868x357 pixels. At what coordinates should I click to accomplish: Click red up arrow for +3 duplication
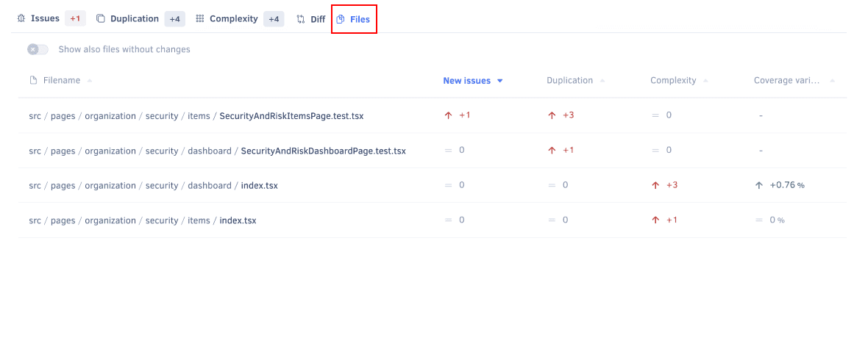[x=552, y=115]
